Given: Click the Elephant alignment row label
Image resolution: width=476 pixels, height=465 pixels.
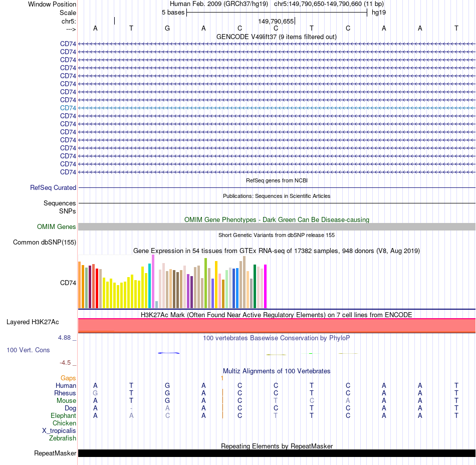Looking at the screenshot, I should 63,416.
